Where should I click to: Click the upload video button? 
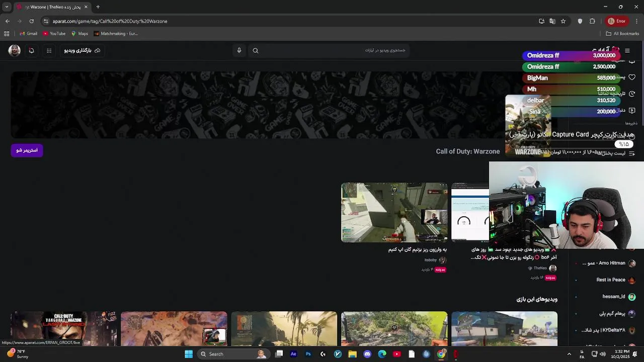[82, 50]
